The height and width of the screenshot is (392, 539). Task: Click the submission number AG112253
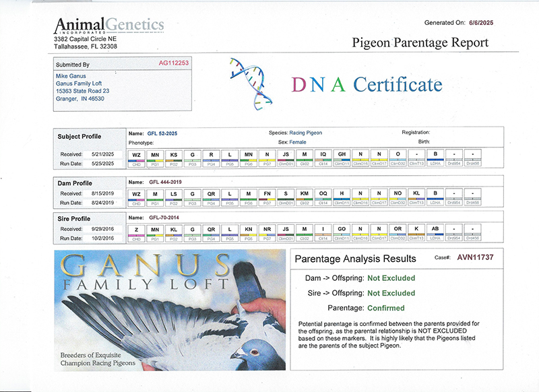point(174,62)
